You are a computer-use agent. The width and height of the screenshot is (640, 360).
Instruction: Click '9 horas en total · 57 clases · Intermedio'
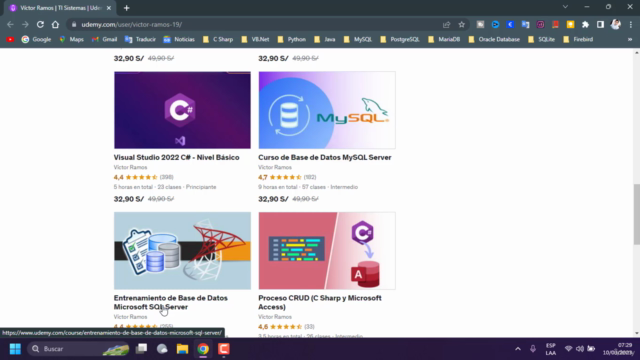pyautogui.click(x=308, y=187)
